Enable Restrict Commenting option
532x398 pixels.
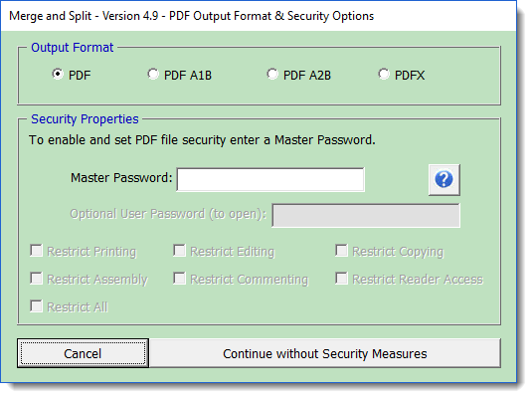tap(179, 279)
